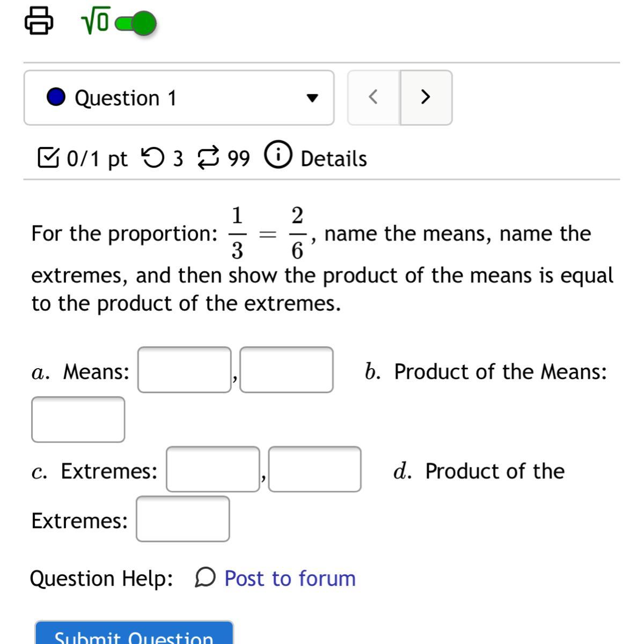This screenshot has width=644, height=644.
Task: Click the 0/1 pt score checkbox icon
Action: tap(48, 158)
